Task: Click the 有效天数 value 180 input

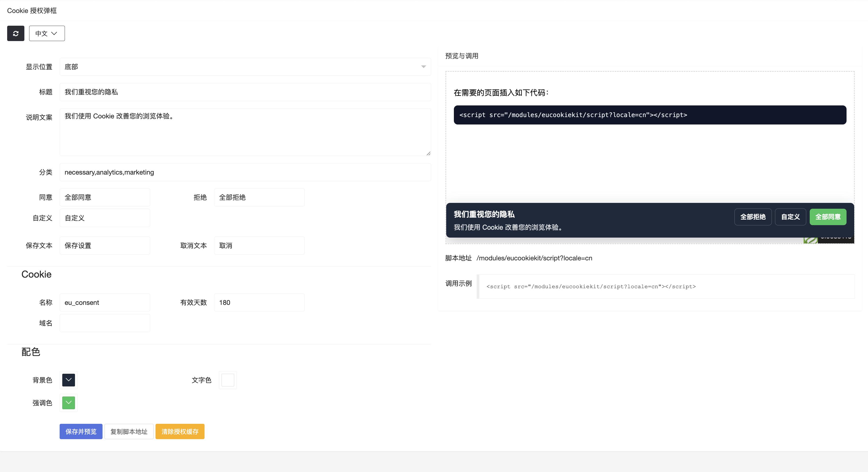Action: click(x=259, y=302)
